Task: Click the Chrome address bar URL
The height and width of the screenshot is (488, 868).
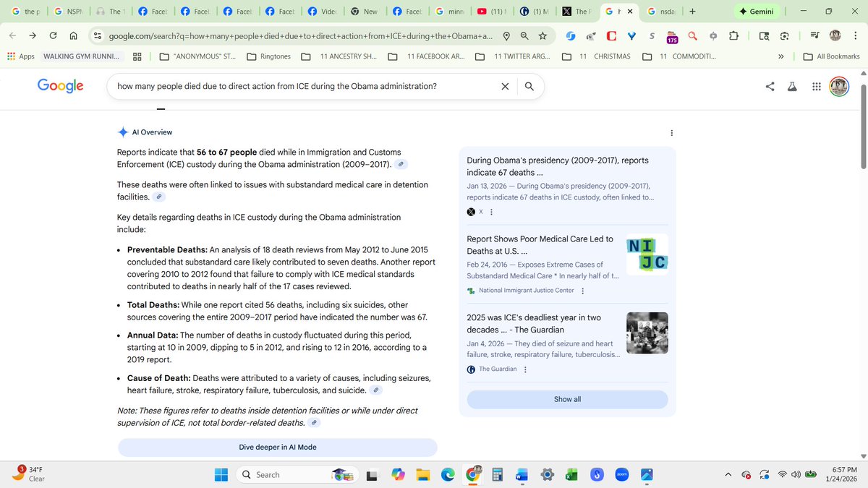Action: point(300,36)
